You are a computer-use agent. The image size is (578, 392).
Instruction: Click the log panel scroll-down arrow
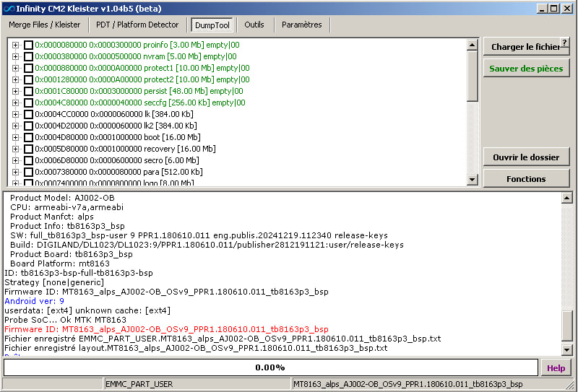[568, 349]
